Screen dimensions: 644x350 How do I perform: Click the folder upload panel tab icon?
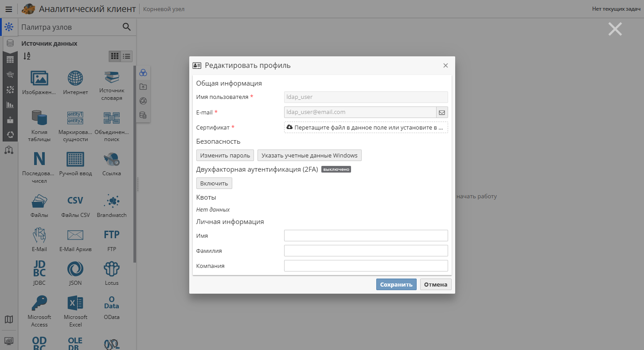[x=143, y=87]
